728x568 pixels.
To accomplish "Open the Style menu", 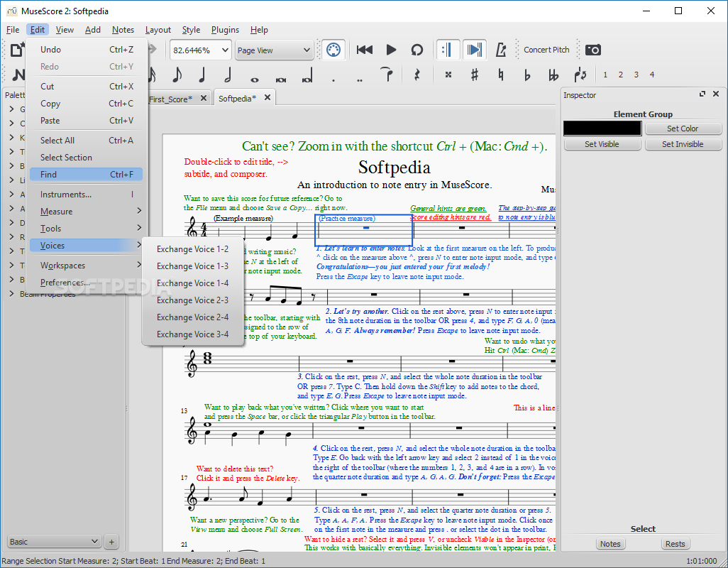I will click(191, 30).
